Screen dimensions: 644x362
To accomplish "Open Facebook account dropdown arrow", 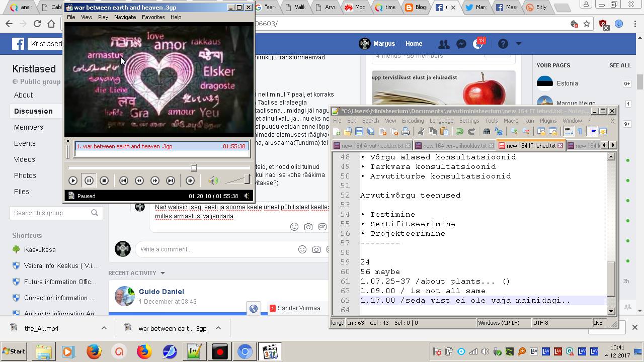I will click(x=519, y=44).
